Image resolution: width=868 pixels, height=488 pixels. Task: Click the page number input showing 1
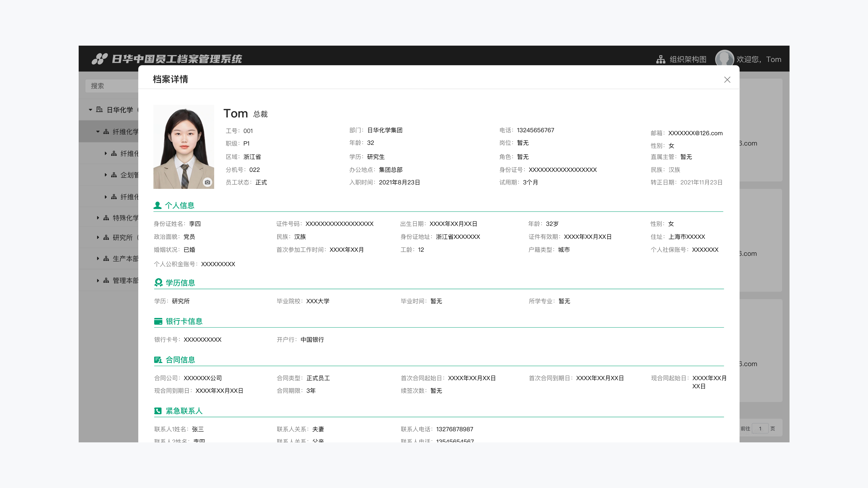click(x=760, y=429)
